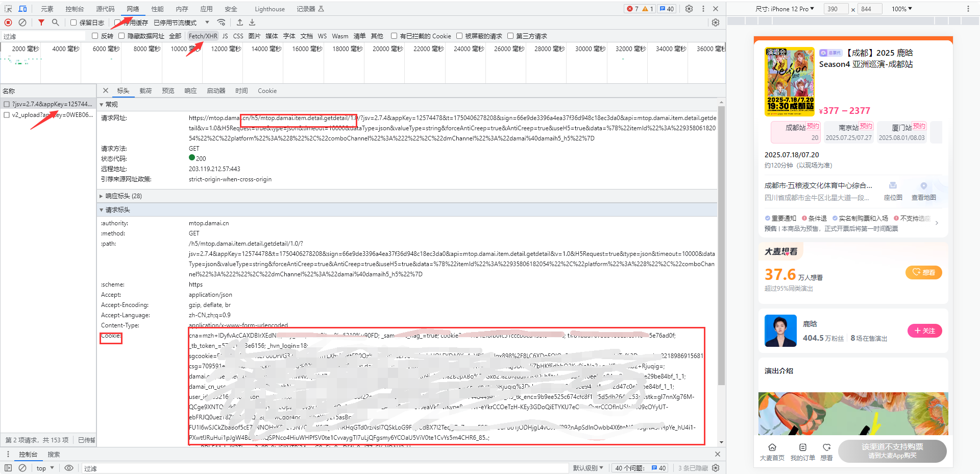This screenshot has height=474, width=980.
Task: Click the 关注 follow button
Action: 924,330
